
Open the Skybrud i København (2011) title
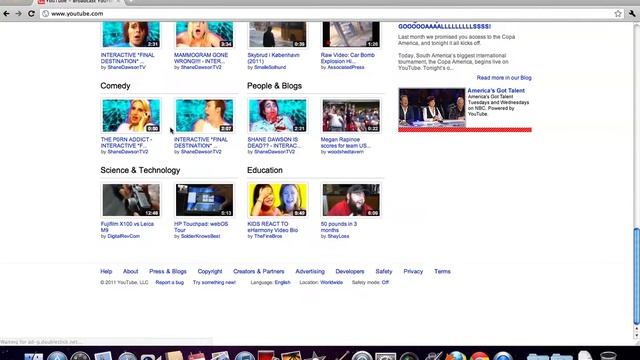point(273,58)
